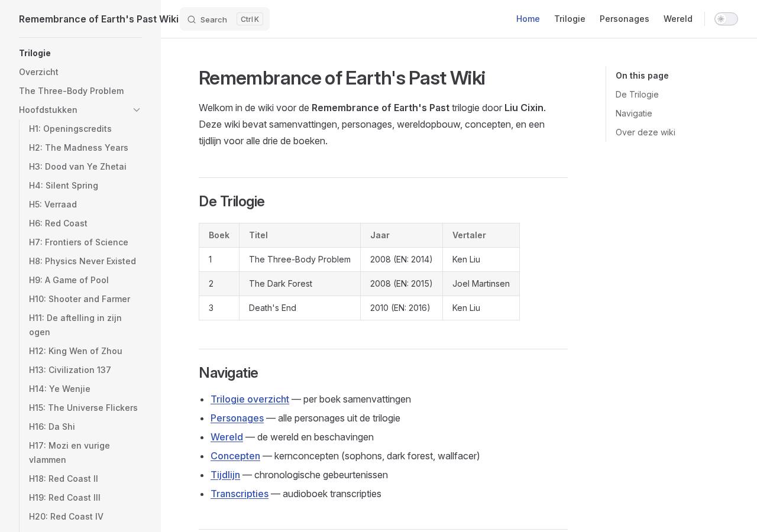757x532 pixels.
Task: Click the search magnifier icon
Action: (192, 20)
